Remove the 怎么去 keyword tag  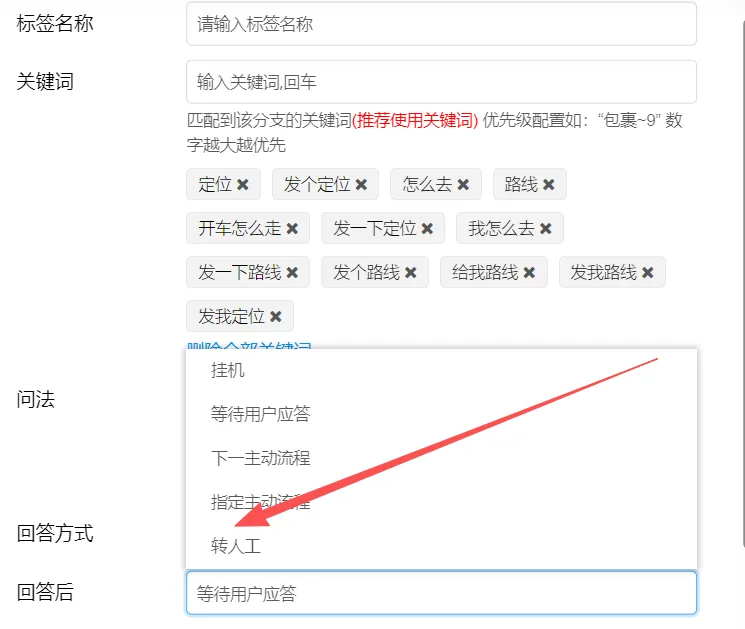click(x=463, y=184)
